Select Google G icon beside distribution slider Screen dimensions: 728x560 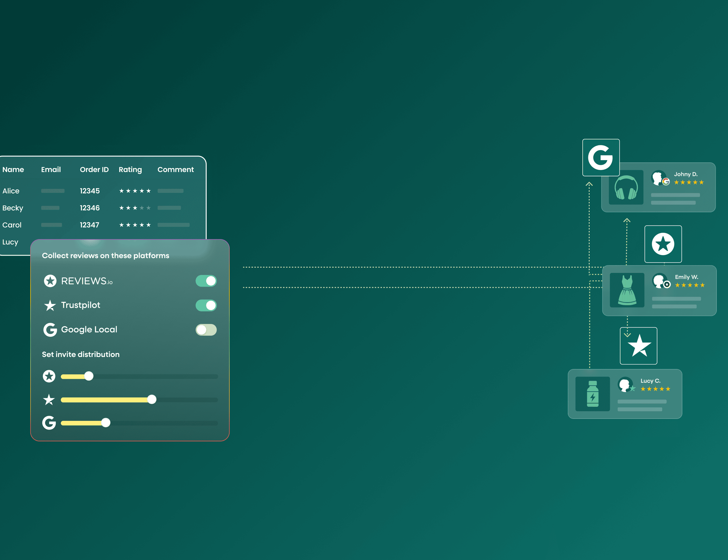[x=49, y=423]
